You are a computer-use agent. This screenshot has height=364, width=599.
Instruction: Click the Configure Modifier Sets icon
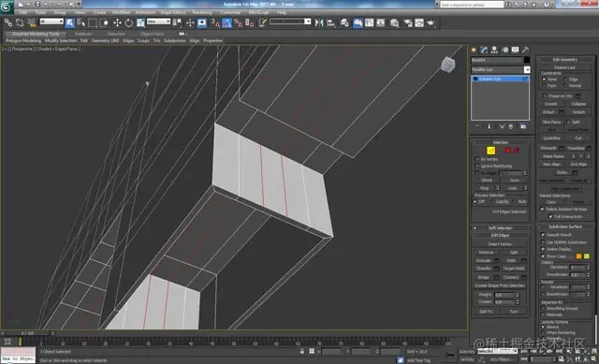point(523,126)
